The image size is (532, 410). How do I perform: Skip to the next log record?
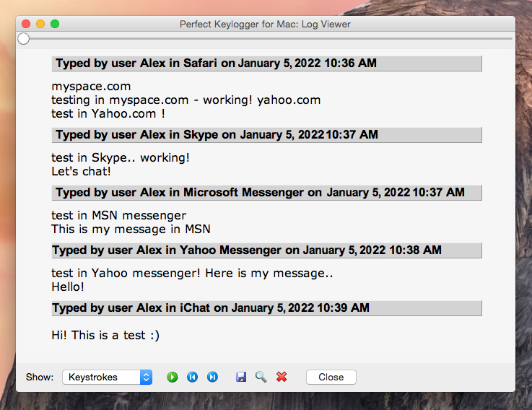click(x=213, y=377)
